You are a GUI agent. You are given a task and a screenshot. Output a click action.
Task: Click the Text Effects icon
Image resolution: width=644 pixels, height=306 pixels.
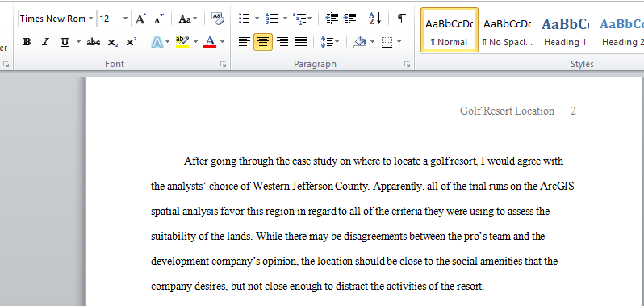tap(157, 42)
